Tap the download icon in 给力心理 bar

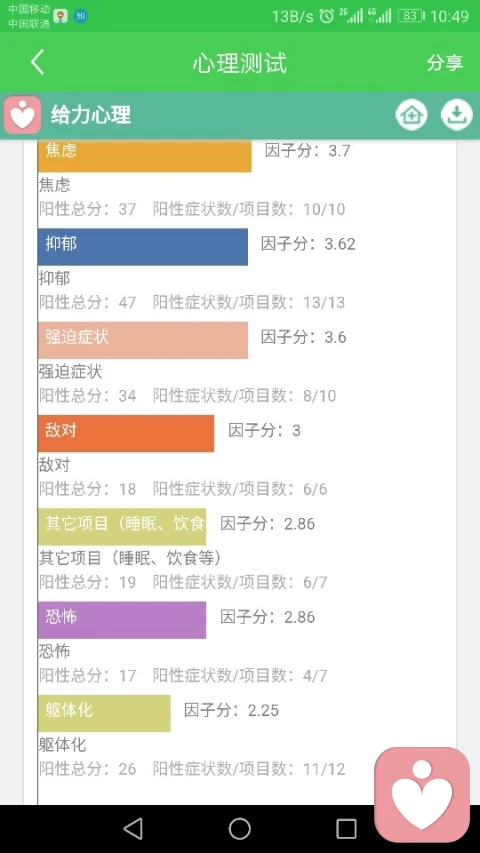[456, 115]
